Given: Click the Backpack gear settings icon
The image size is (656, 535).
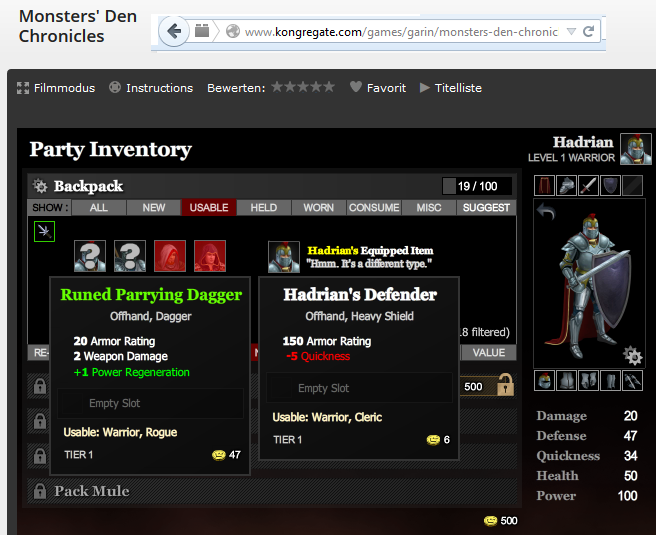Looking at the screenshot, I should [40, 186].
